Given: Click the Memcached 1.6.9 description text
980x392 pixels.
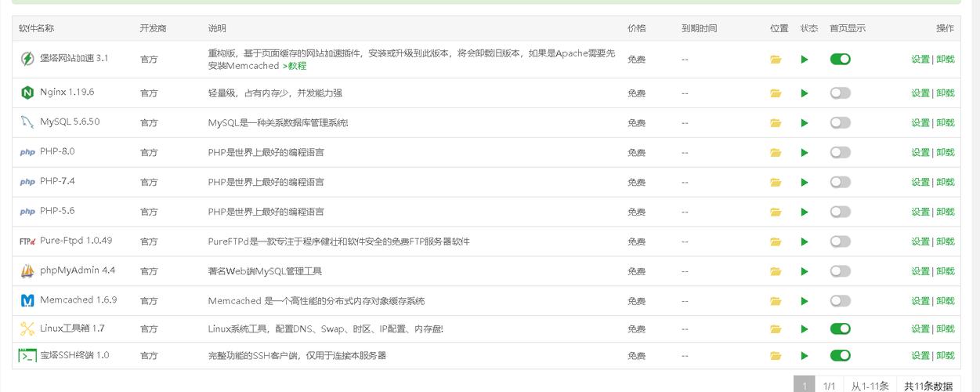Looking at the screenshot, I should pos(316,301).
